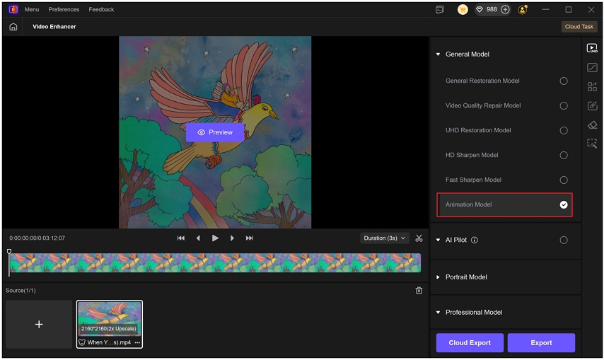Open the magnifier selection sidebar icon
Screen dimensions: 604x360
pyautogui.click(x=592, y=144)
